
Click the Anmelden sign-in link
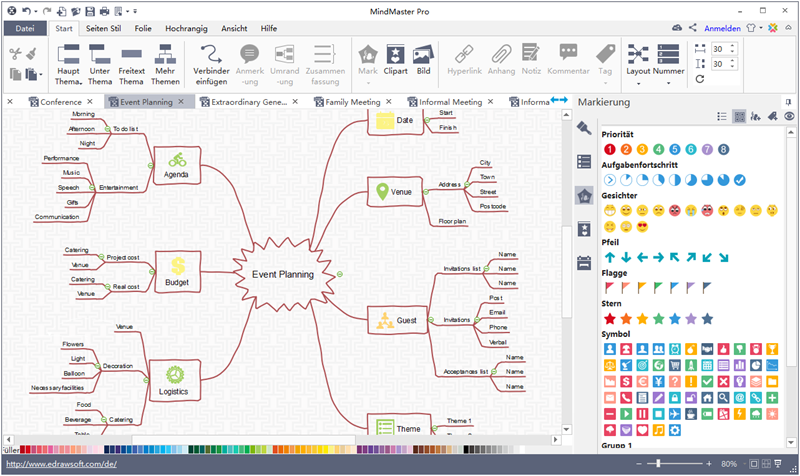724,28
